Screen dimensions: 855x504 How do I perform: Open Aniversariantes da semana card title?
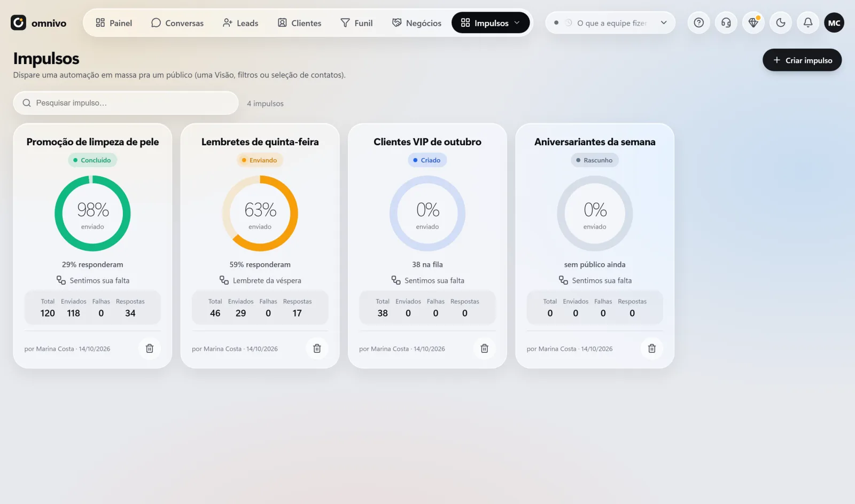(595, 142)
